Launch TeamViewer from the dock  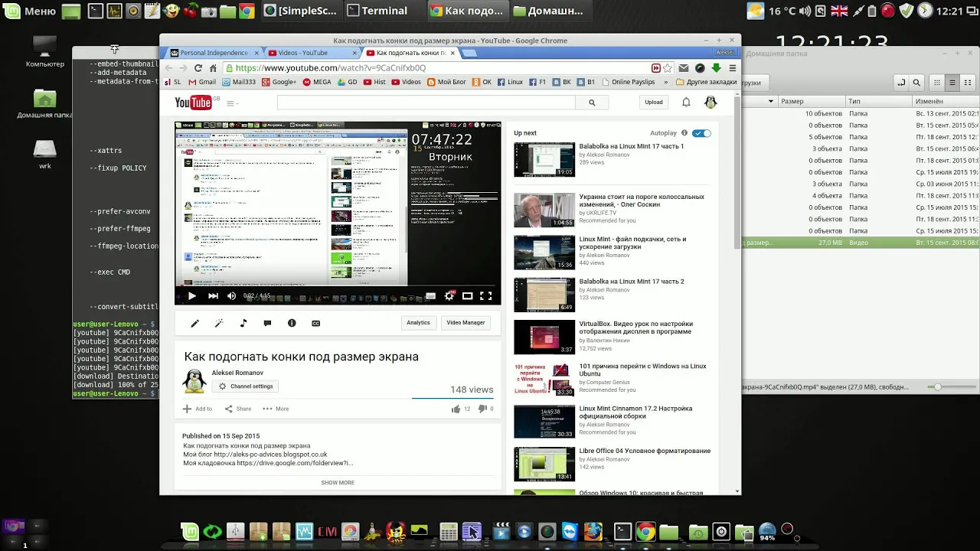tap(570, 532)
